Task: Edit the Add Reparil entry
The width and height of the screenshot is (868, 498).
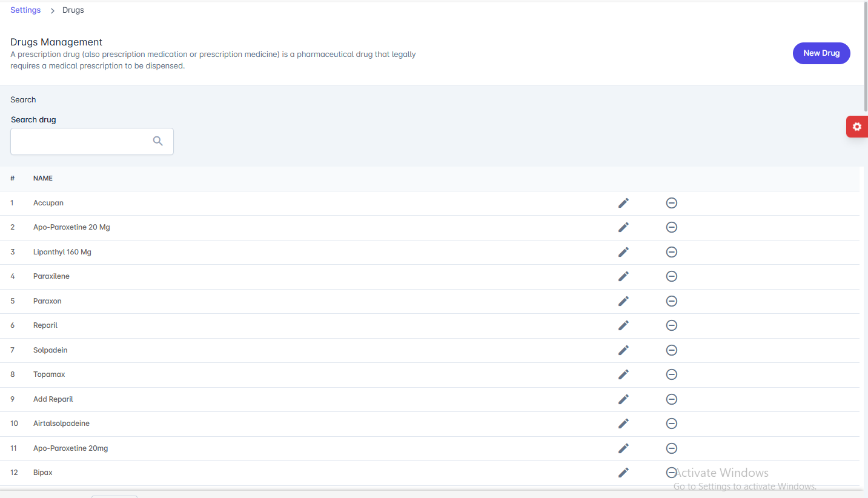Action: tap(623, 399)
